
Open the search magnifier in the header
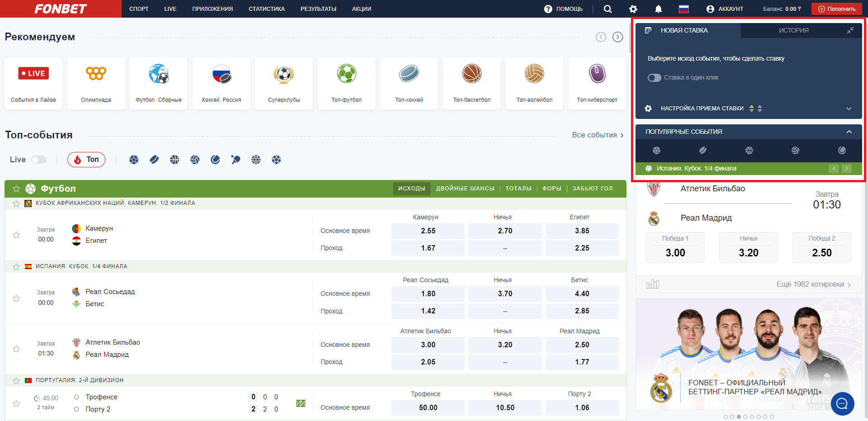point(607,9)
